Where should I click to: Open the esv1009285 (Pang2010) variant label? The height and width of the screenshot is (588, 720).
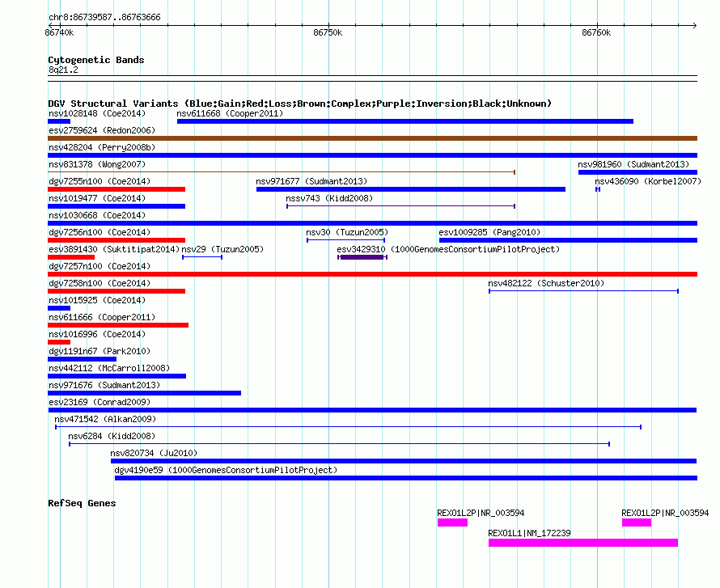[x=489, y=232]
